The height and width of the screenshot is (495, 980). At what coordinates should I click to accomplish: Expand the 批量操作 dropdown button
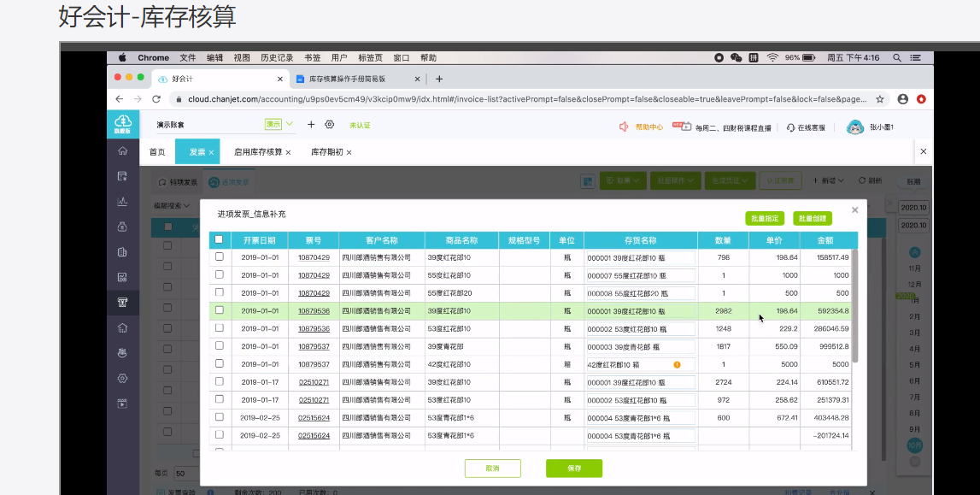675,180
